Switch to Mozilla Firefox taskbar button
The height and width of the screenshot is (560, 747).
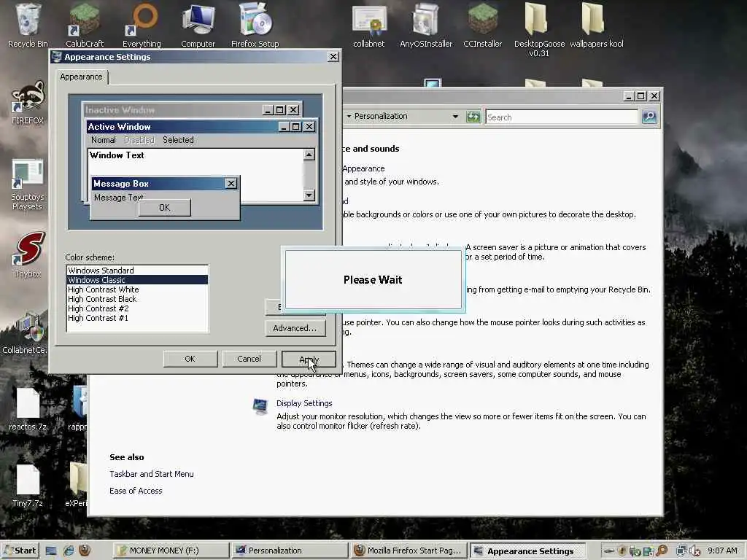(x=409, y=551)
